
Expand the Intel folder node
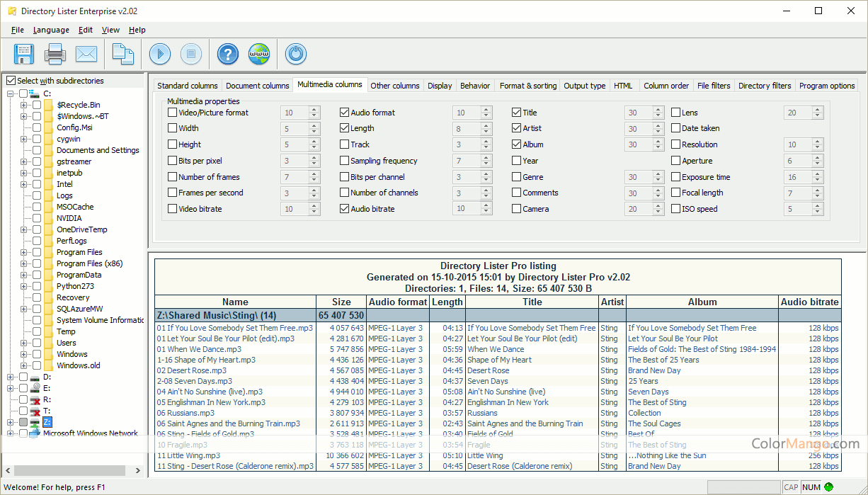pyautogui.click(x=23, y=184)
